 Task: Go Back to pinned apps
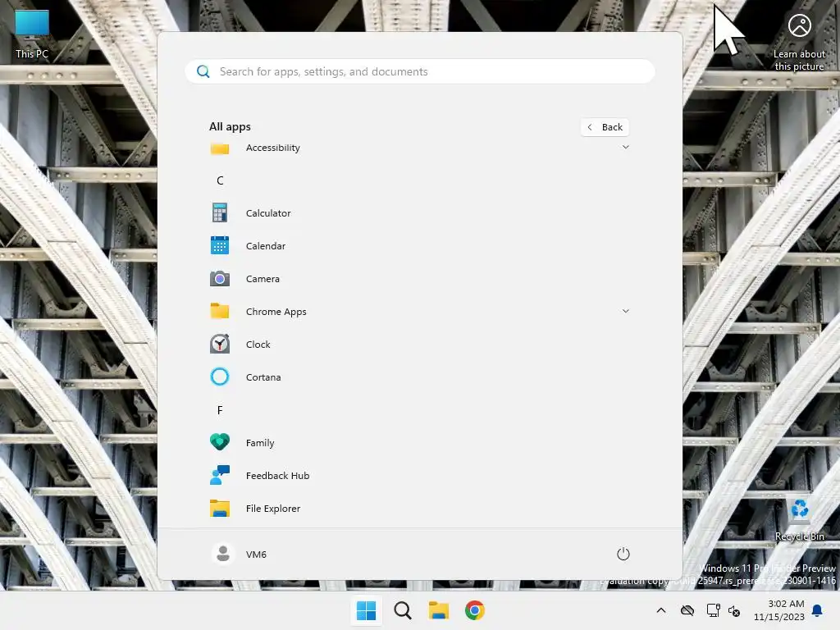click(605, 127)
